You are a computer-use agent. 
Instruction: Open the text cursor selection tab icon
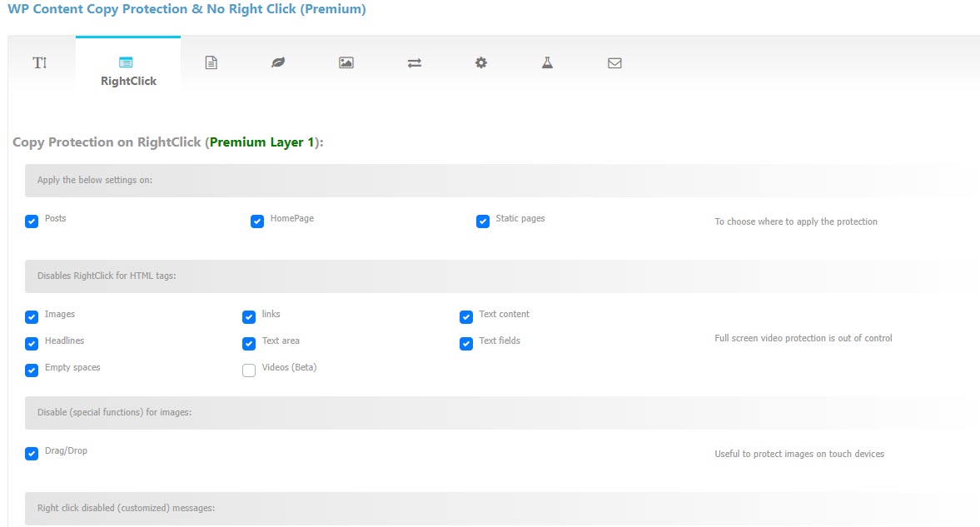click(40, 62)
